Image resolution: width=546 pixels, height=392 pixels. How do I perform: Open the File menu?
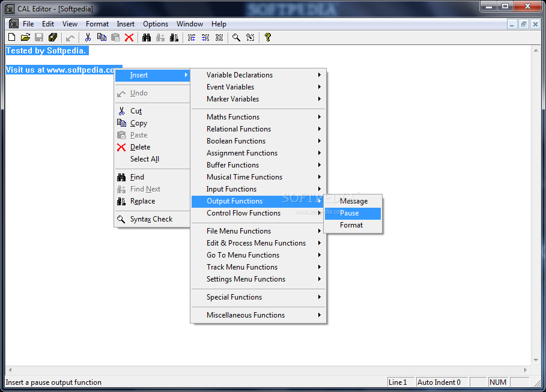tap(28, 23)
